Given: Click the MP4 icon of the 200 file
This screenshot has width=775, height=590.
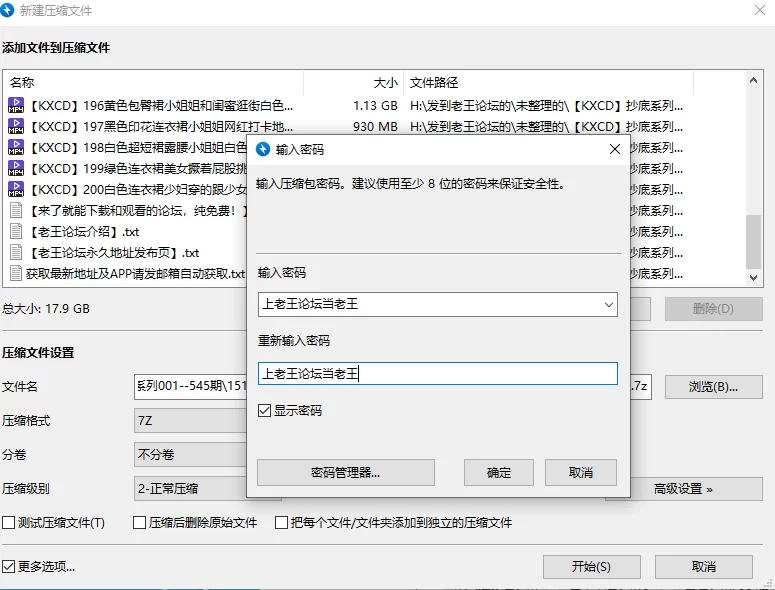Looking at the screenshot, I should coord(16,189).
